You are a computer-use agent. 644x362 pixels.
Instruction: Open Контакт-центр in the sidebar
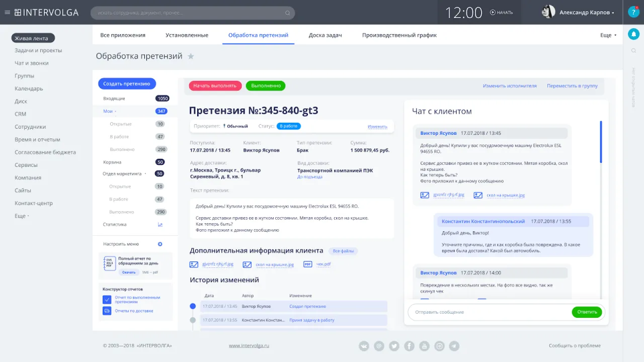34,203
